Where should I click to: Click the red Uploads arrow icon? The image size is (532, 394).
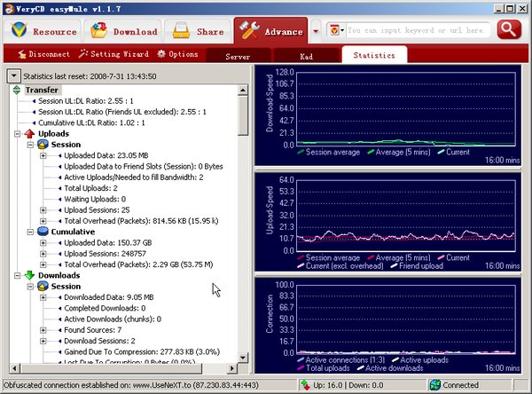click(x=29, y=133)
